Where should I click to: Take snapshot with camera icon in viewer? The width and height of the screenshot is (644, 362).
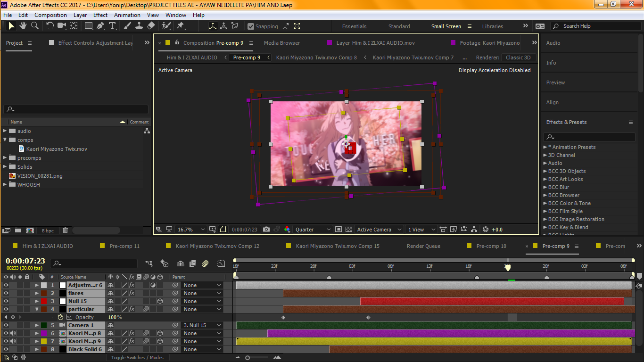pyautogui.click(x=266, y=230)
